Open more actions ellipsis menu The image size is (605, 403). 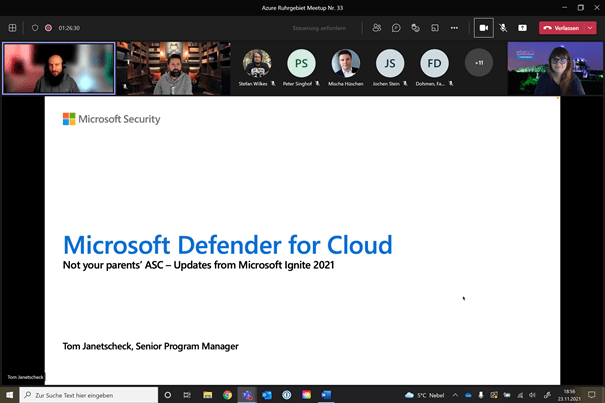pos(454,28)
